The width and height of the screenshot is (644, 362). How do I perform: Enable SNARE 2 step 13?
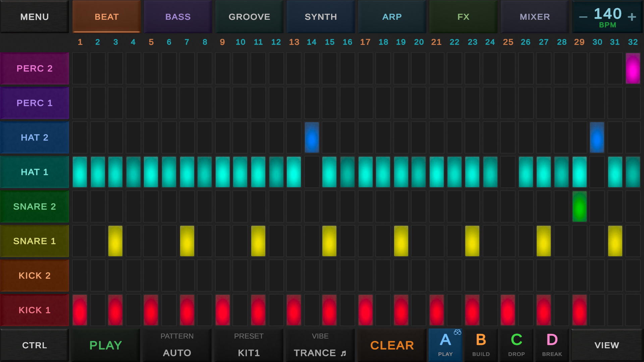tap(294, 206)
